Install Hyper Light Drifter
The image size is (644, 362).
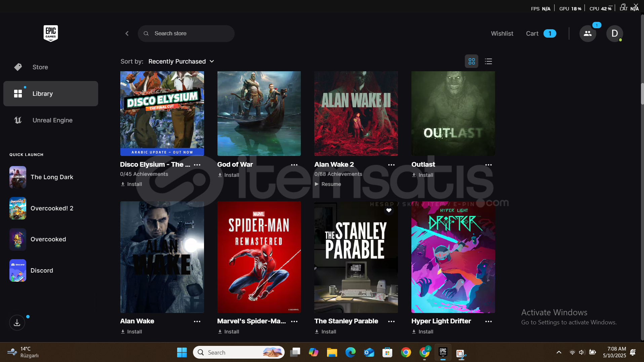[x=422, y=332]
